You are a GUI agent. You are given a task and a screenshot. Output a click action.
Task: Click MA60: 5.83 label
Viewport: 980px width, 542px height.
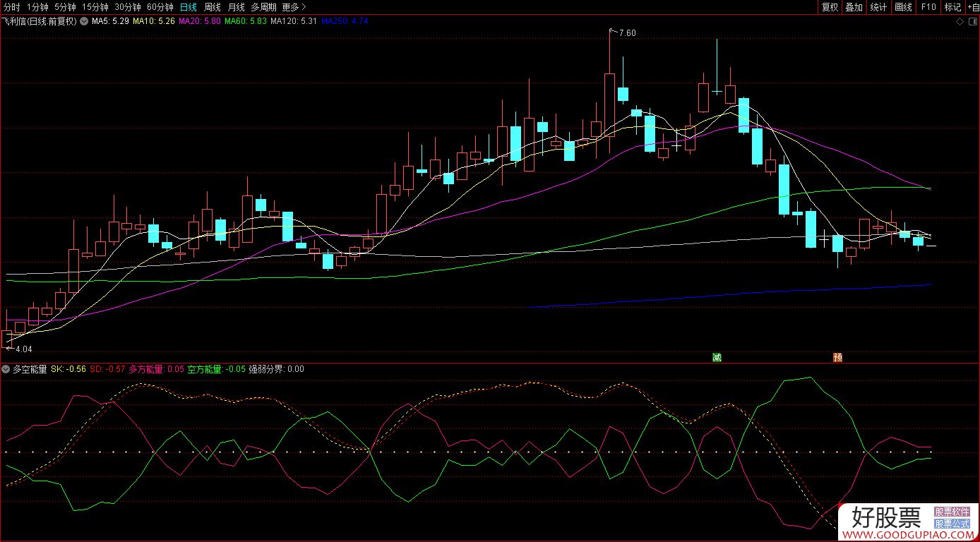click(x=246, y=21)
